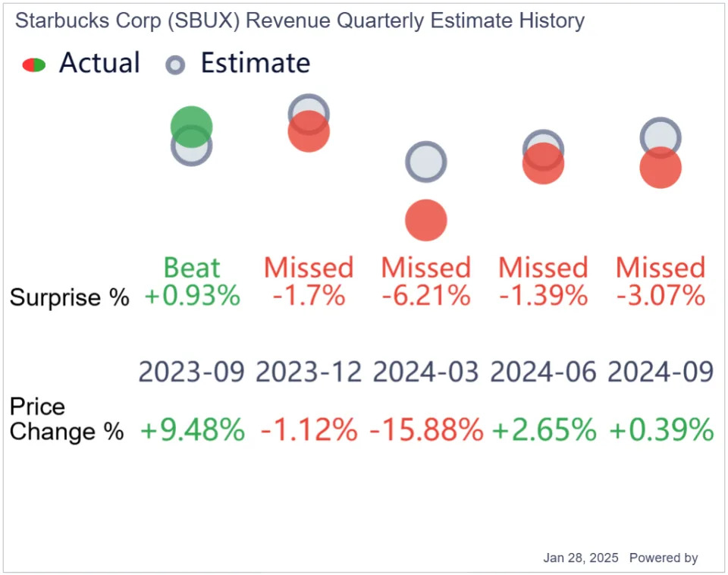728x575 pixels.
Task: Toggle the Actual series legend icon
Action: (x=34, y=65)
